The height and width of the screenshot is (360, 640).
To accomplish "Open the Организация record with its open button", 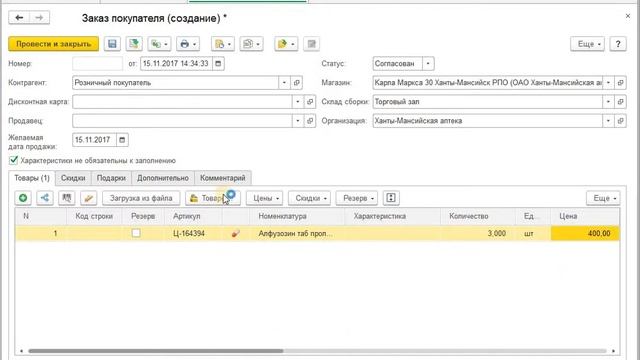I will 620,121.
